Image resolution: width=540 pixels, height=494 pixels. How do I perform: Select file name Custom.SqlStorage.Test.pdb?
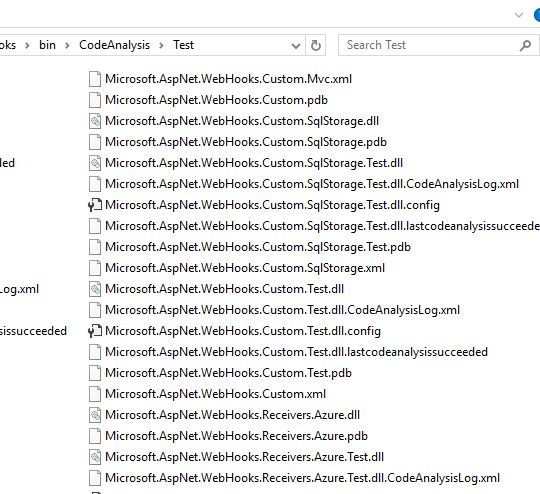[x=258, y=247]
